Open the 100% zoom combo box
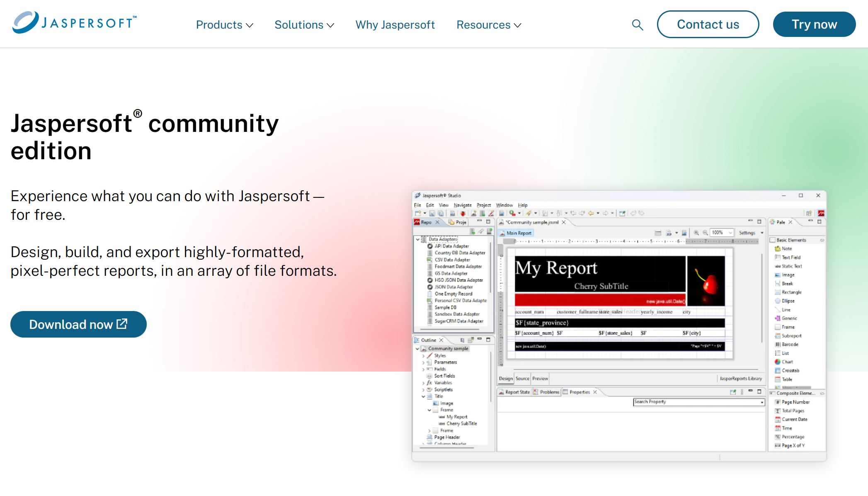The height and width of the screenshot is (496, 868). point(722,233)
